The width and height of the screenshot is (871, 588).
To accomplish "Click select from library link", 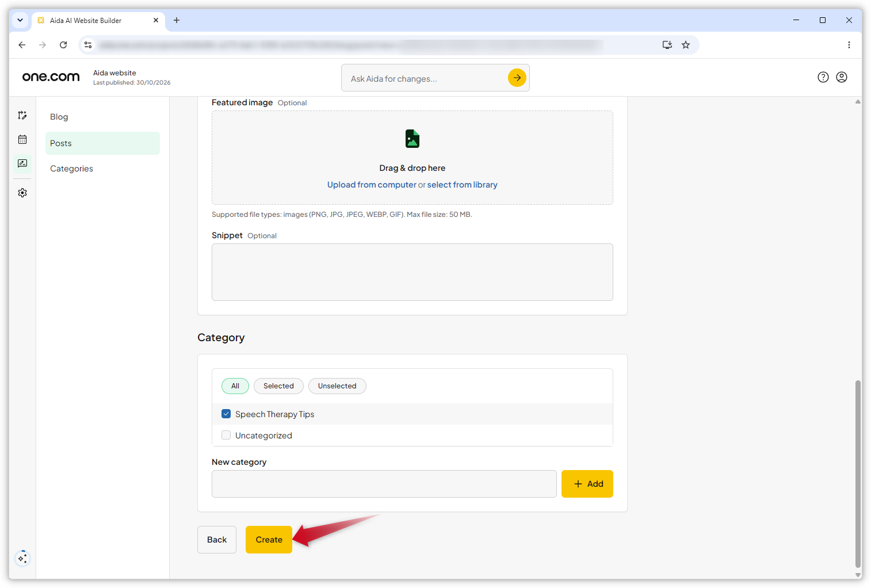I will coord(463,185).
